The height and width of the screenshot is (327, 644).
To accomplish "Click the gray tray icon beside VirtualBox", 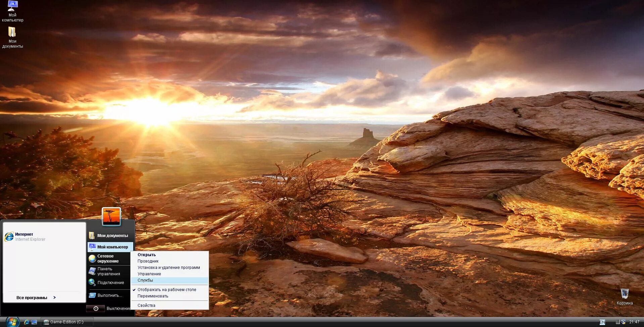I will [x=618, y=322].
